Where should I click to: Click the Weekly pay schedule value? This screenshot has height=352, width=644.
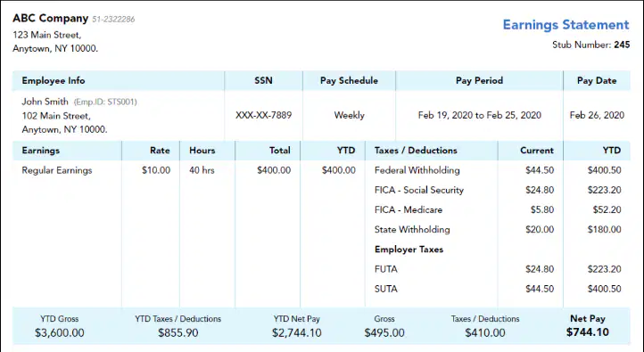349,115
